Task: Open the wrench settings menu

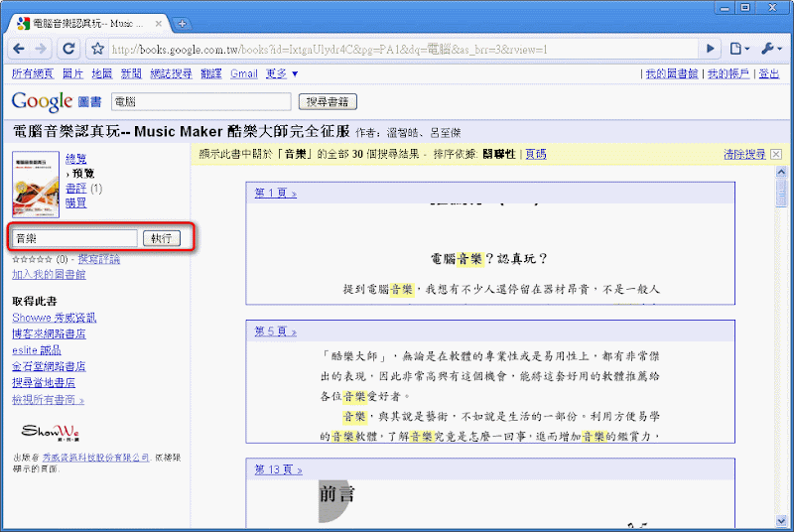Action: 771,49
